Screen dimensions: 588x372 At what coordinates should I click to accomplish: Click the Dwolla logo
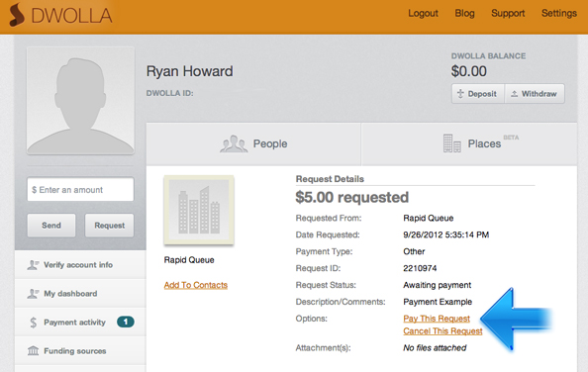[x=60, y=15]
